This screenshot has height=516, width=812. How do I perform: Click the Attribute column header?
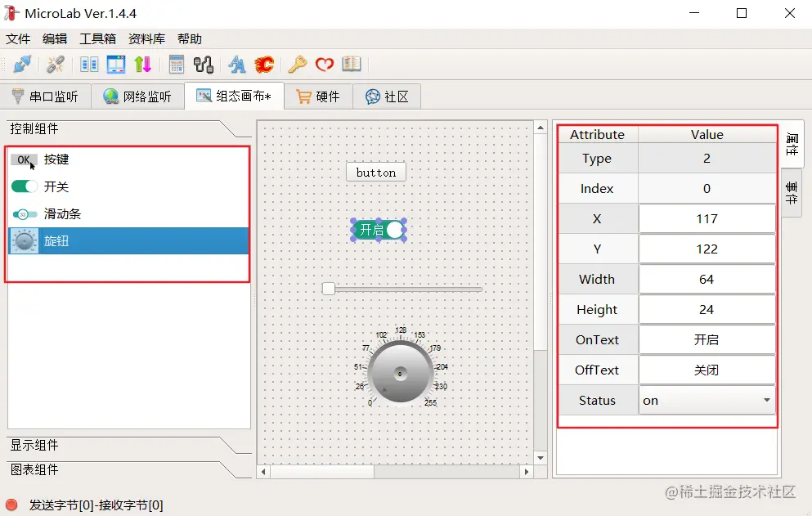[598, 135]
